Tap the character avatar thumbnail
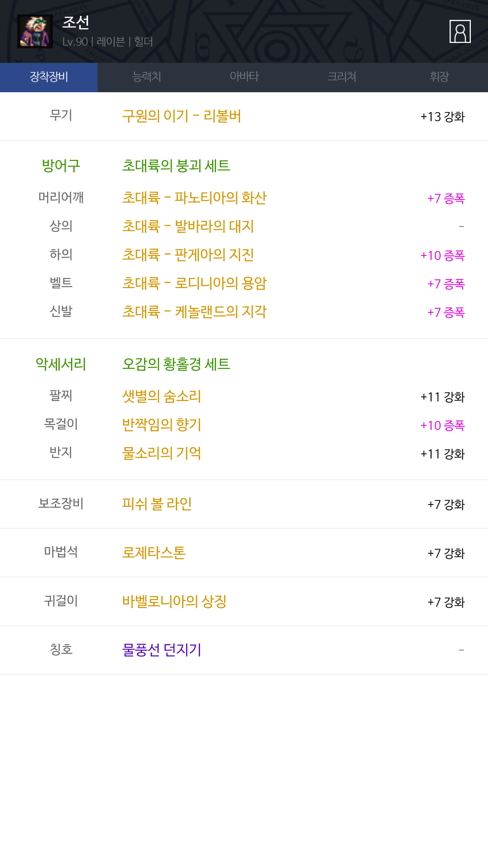488x868 pixels. [x=35, y=32]
